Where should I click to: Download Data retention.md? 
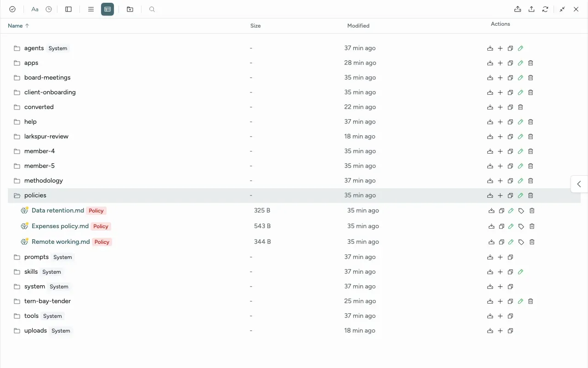pyautogui.click(x=492, y=211)
